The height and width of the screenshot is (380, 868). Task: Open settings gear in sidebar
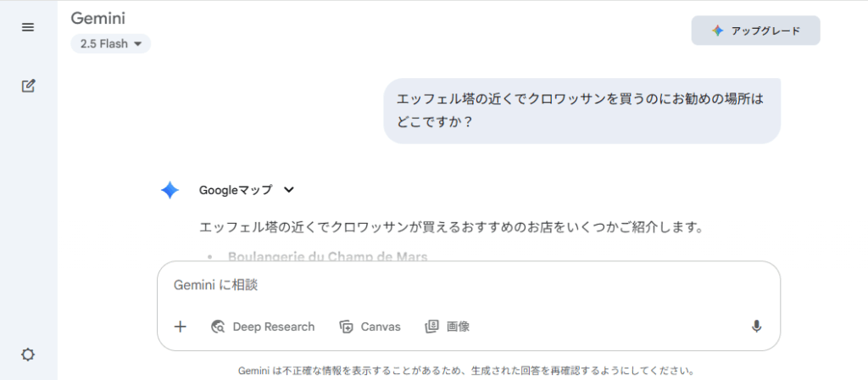[x=28, y=355]
